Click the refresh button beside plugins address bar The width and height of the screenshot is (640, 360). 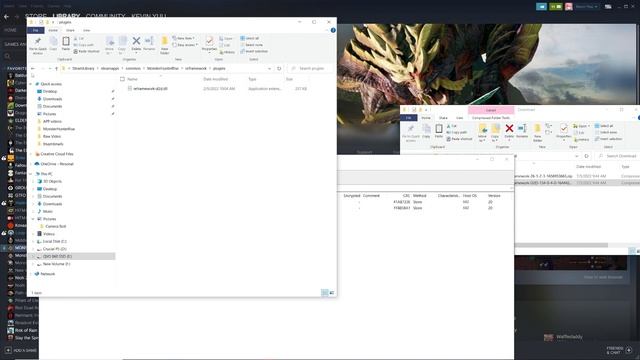pos(279,69)
